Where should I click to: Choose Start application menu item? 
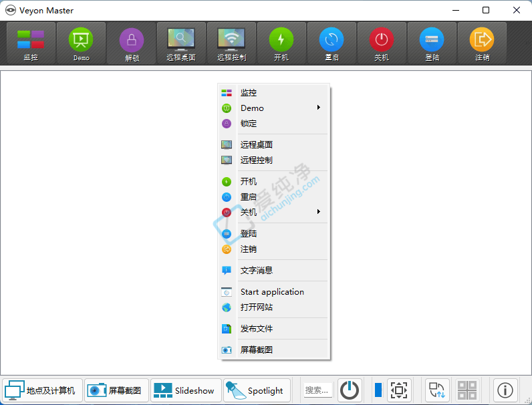click(274, 291)
